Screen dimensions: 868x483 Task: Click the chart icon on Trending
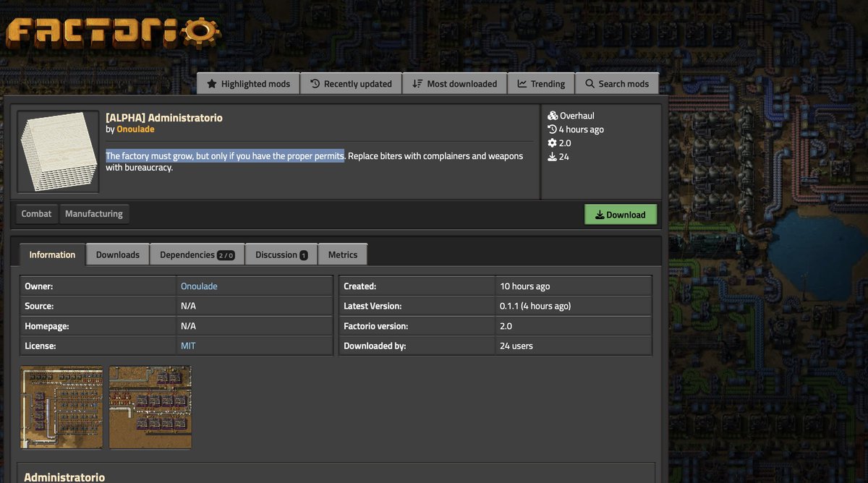522,84
